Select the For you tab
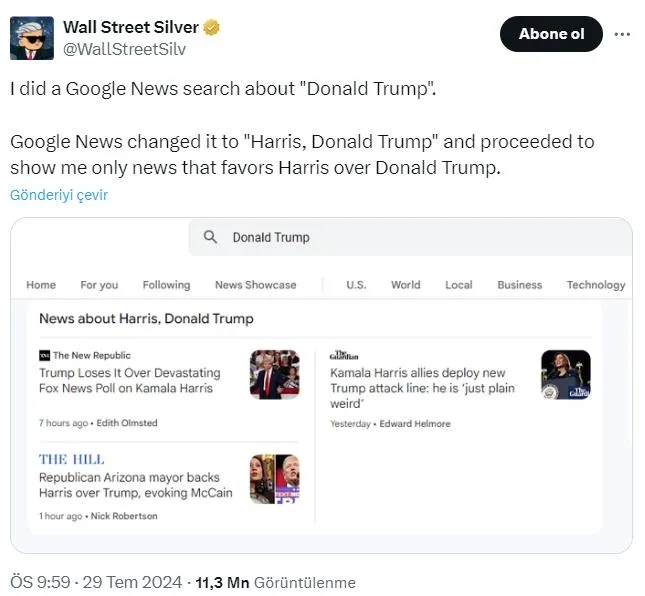The width and height of the screenshot is (645, 596). pyautogui.click(x=99, y=285)
